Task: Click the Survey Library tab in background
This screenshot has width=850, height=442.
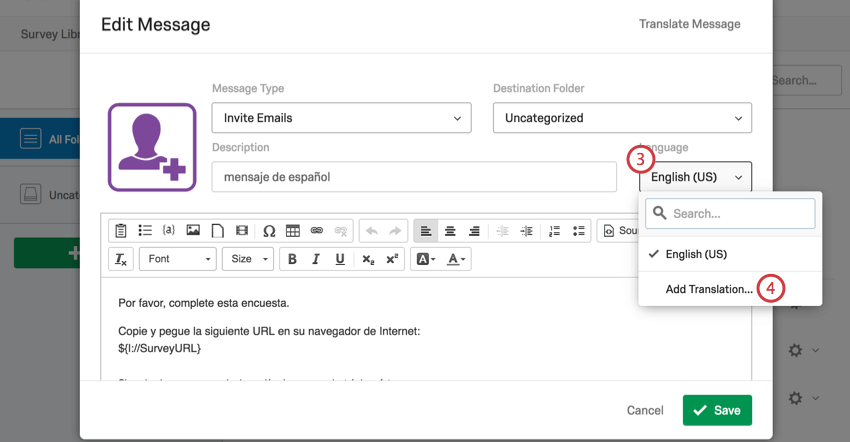Action: (50, 34)
